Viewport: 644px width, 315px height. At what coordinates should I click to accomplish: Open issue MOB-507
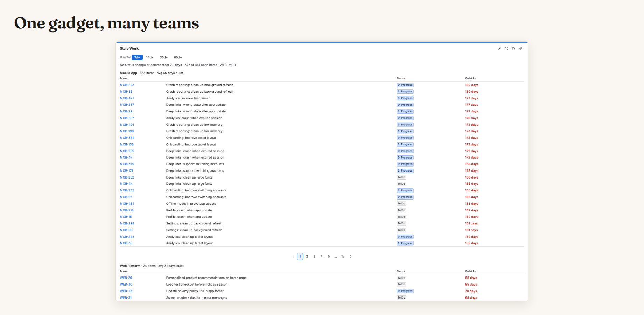pyautogui.click(x=127, y=118)
